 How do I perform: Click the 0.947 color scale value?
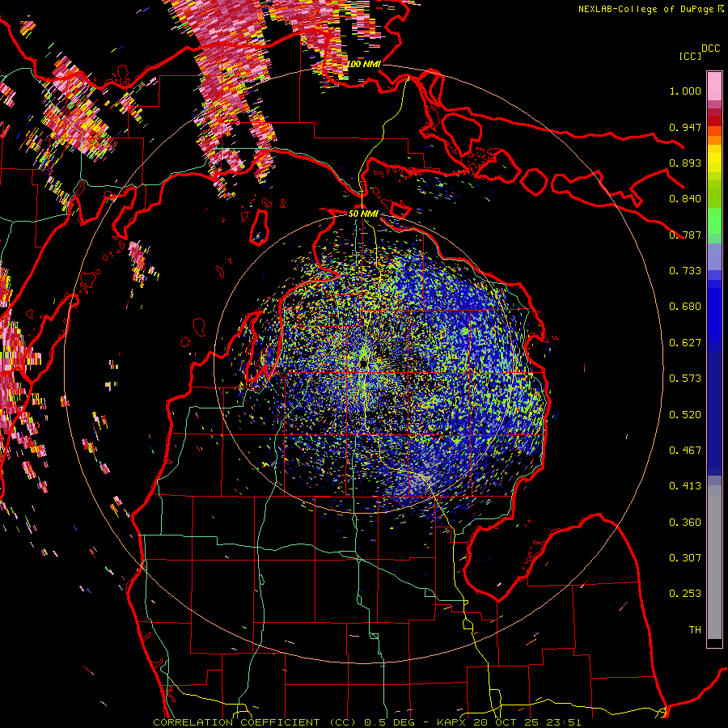[685, 127]
